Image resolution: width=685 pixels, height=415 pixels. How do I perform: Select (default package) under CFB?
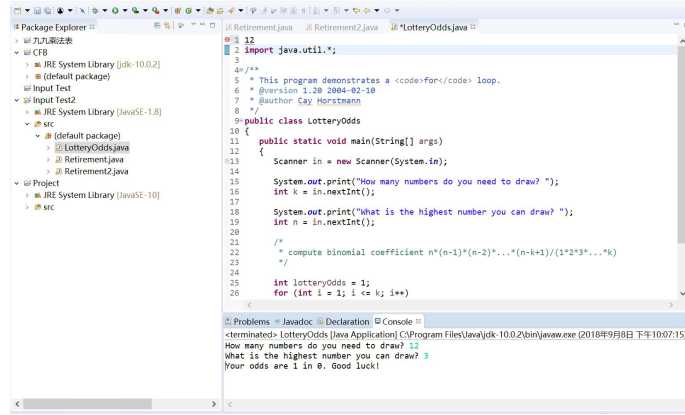77,76
